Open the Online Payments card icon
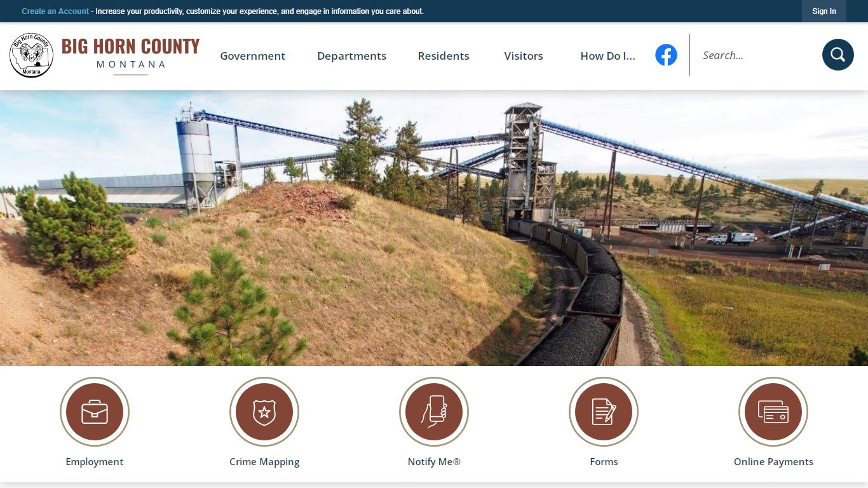This screenshot has width=868, height=488. (x=773, y=412)
